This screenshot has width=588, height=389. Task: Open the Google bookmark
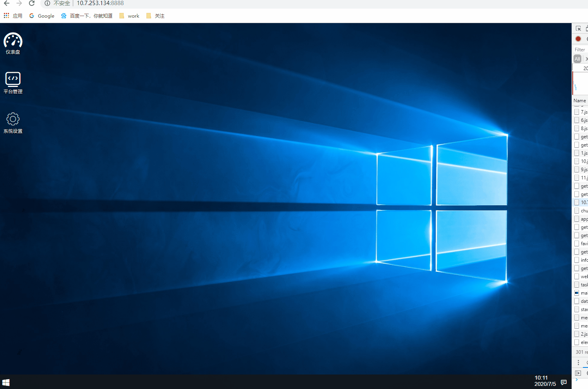[x=42, y=16]
